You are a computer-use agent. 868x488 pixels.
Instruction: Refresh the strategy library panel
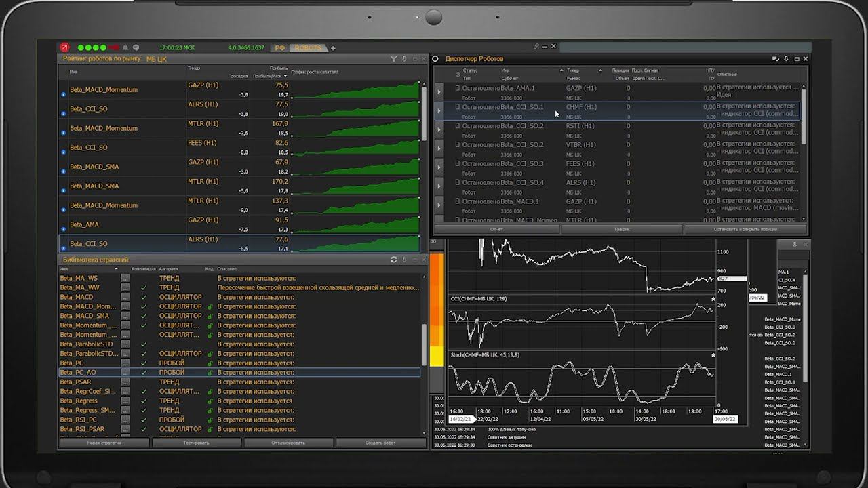[394, 260]
